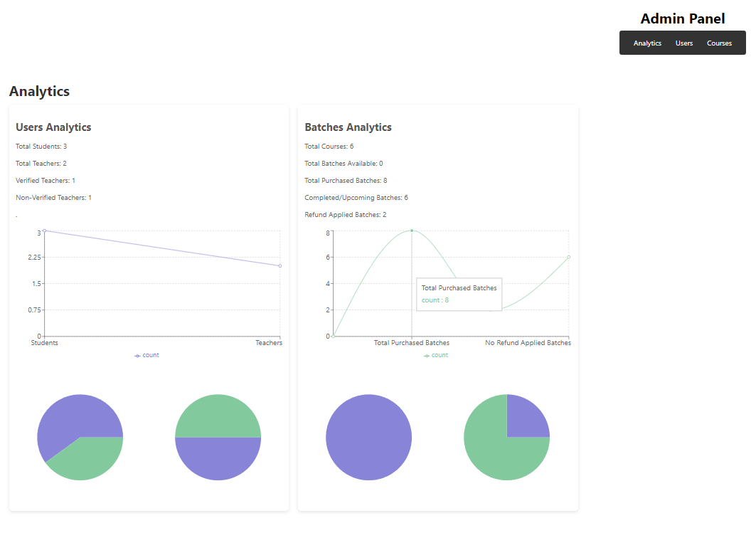Click the Users Analytics card heading
756x545 pixels.
tap(53, 127)
